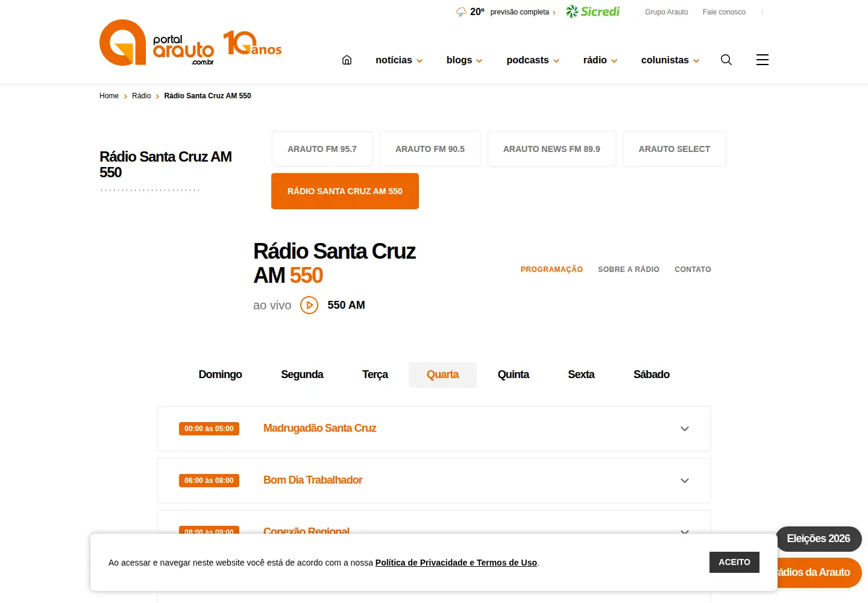868x603 pixels.
Task: Select the Sexta schedule tab
Action: (581, 374)
